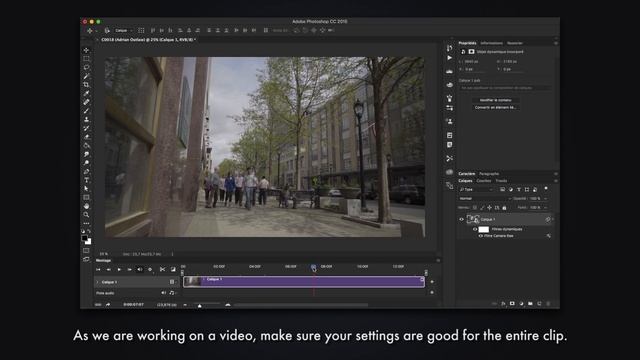Play the timeline video
This screenshot has width=640, height=360.
pos(119,269)
